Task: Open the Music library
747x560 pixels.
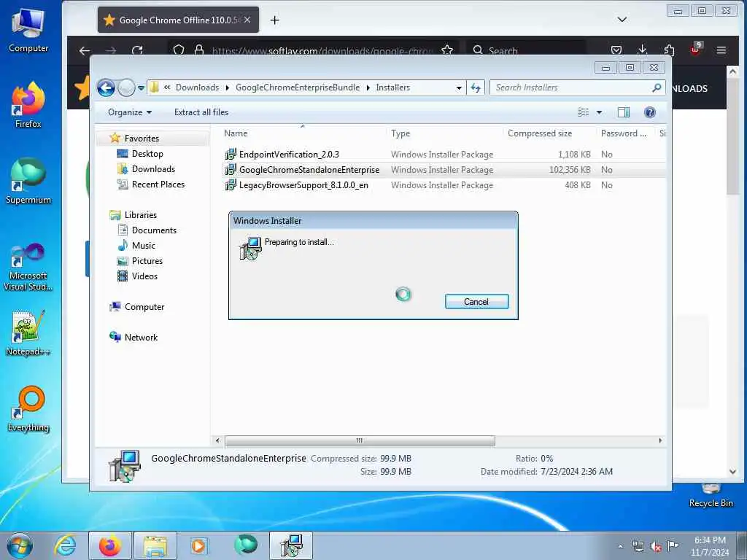Action: coord(144,246)
